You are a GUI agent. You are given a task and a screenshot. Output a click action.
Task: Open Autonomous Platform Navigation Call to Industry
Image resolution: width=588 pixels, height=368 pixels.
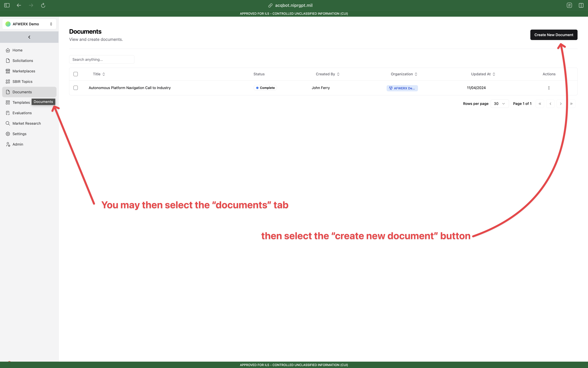(x=130, y=88)
